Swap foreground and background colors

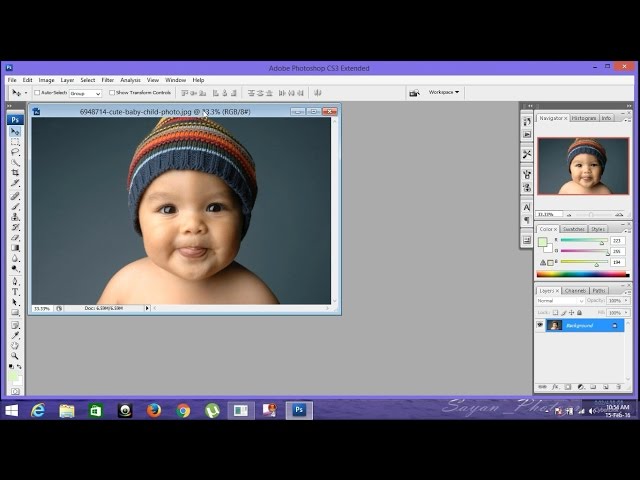tap(19, 366)
